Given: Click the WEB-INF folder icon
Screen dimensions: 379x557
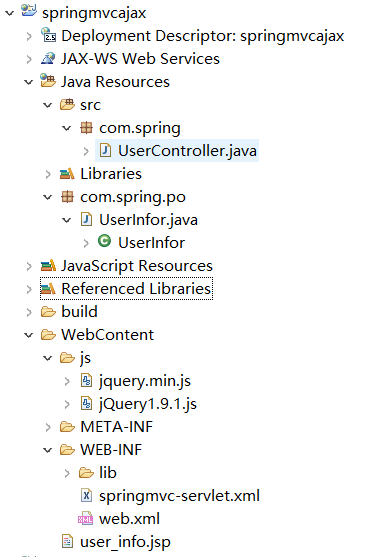Looking at the screenshot, I should (67, 450).
